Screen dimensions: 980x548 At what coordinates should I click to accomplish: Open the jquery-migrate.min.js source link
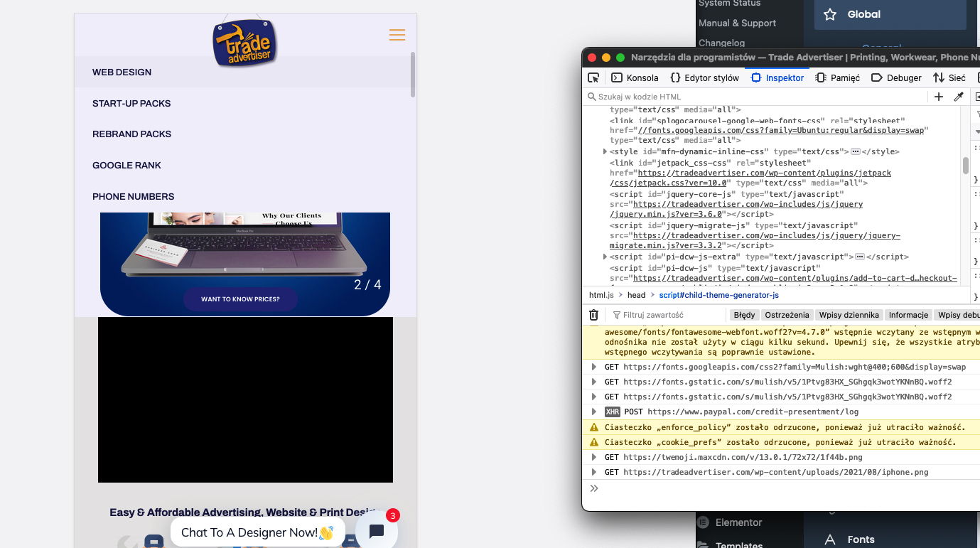point(755,240)
